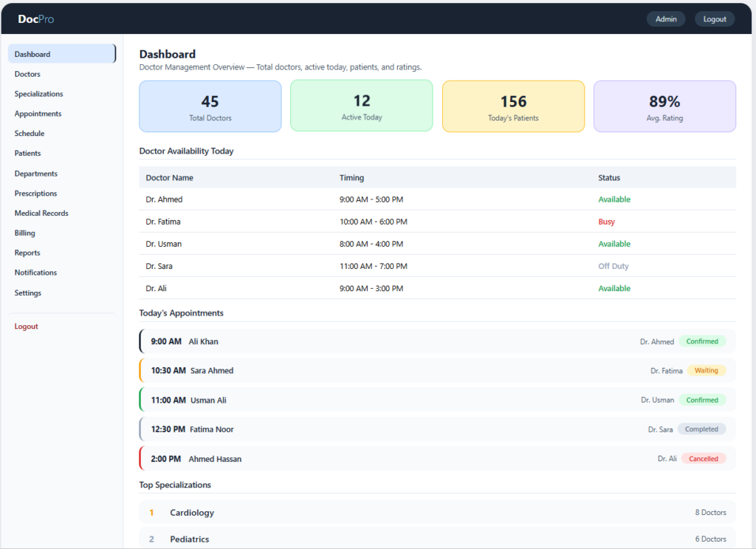Click the Logout button in the top bar
The image size is (756, 549).
point(715,18)
